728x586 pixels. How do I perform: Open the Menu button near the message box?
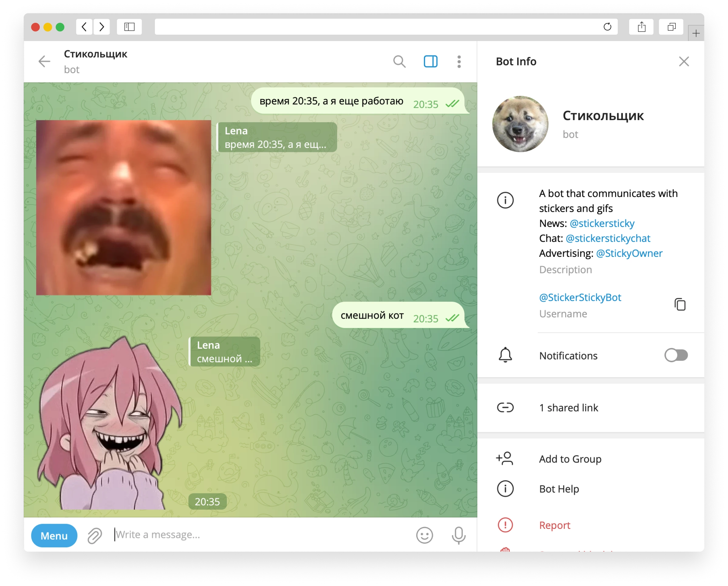(54, 535)
